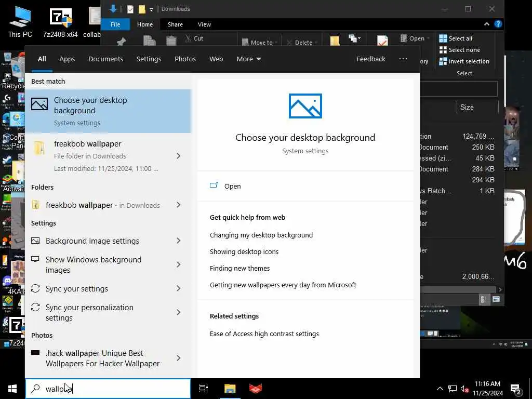Click the muted volume tray icon
Screen dimensions: 532x399
point(464,389)
